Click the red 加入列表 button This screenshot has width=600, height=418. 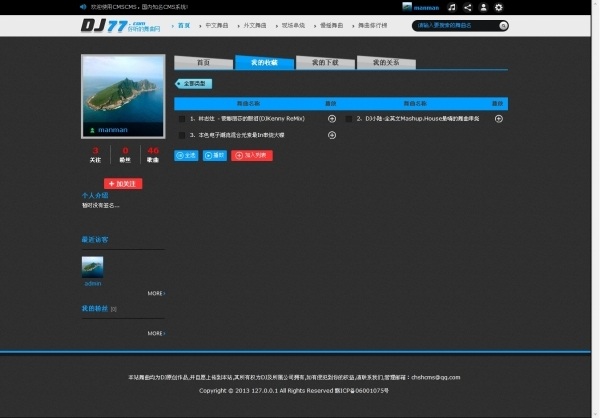click(251, 155)
